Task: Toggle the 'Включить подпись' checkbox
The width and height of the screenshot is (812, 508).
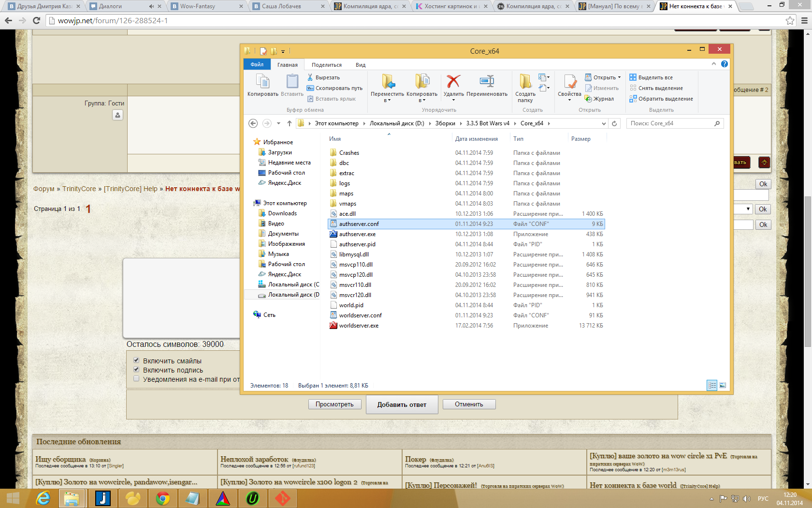Action: (x=136, y=370)
